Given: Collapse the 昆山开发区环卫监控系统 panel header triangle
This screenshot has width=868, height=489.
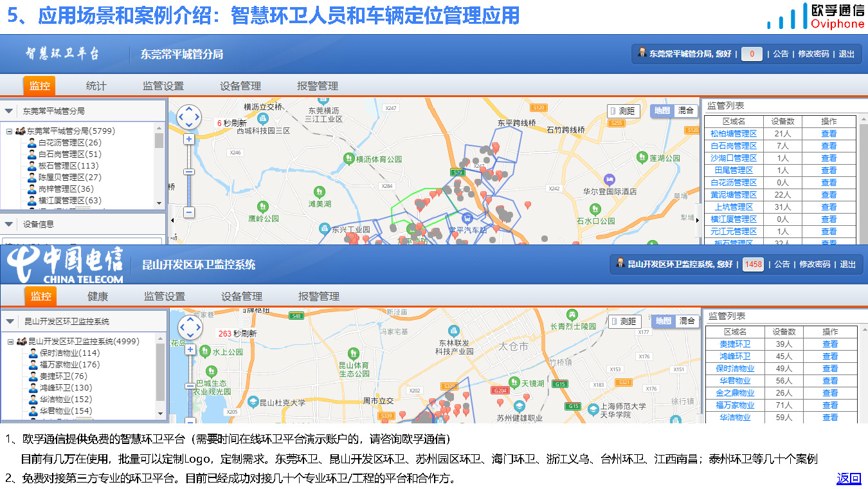Looking at the screenshot, I should (x=10, y=321).
